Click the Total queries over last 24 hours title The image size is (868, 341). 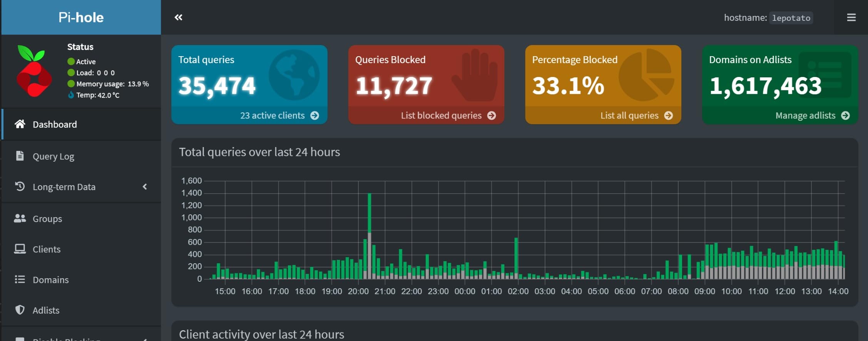(259, 152)
